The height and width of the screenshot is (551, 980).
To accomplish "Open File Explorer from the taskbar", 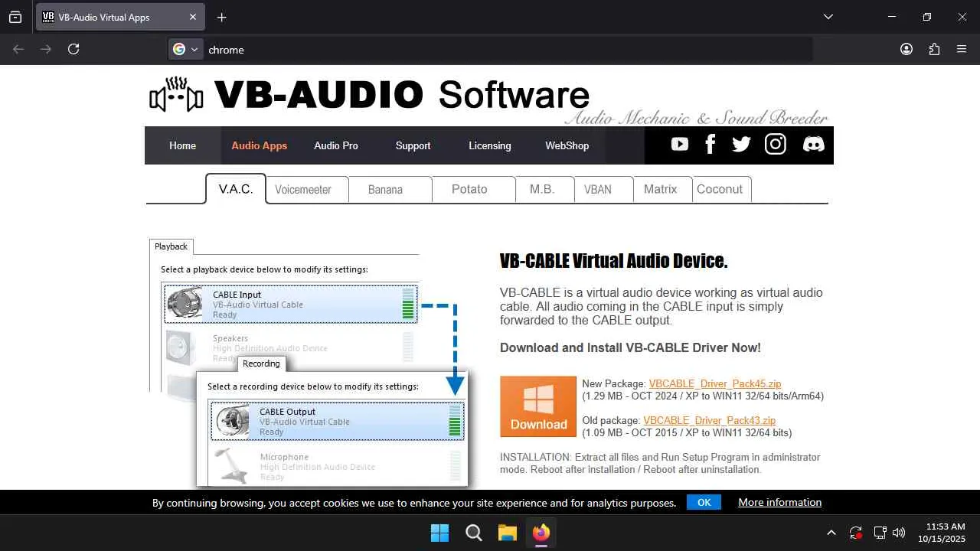I will tap(508, 533).
